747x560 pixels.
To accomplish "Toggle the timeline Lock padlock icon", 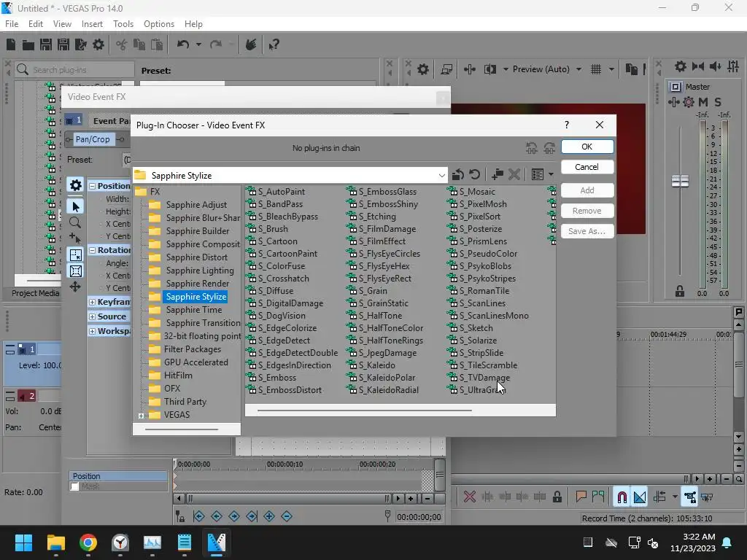I will [557, 497].
